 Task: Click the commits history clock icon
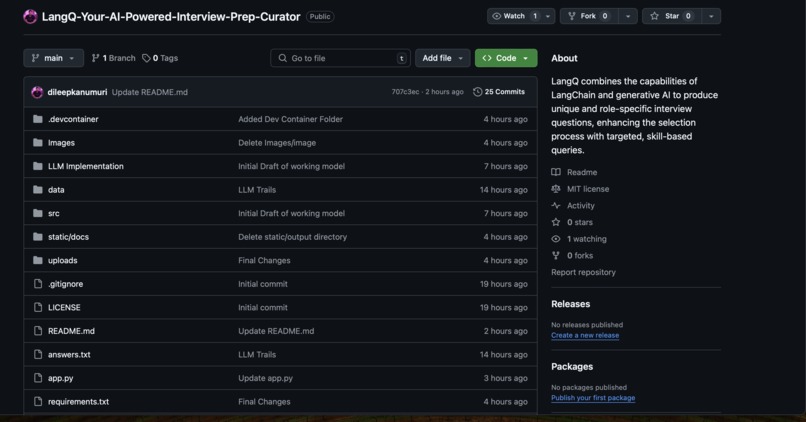tap(478, 92)
